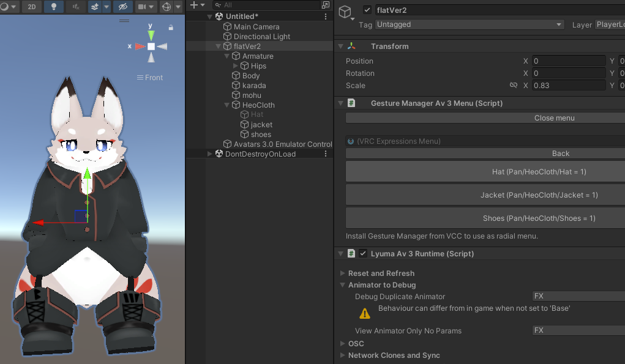Toggle hidden objects visibility with the crossed-eye icon

(x=123, y=6)
